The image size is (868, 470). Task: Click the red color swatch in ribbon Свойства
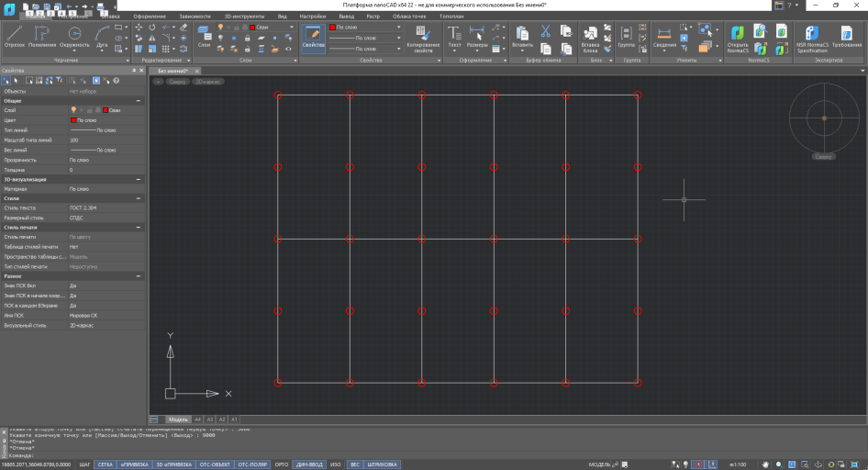[332, 28]
